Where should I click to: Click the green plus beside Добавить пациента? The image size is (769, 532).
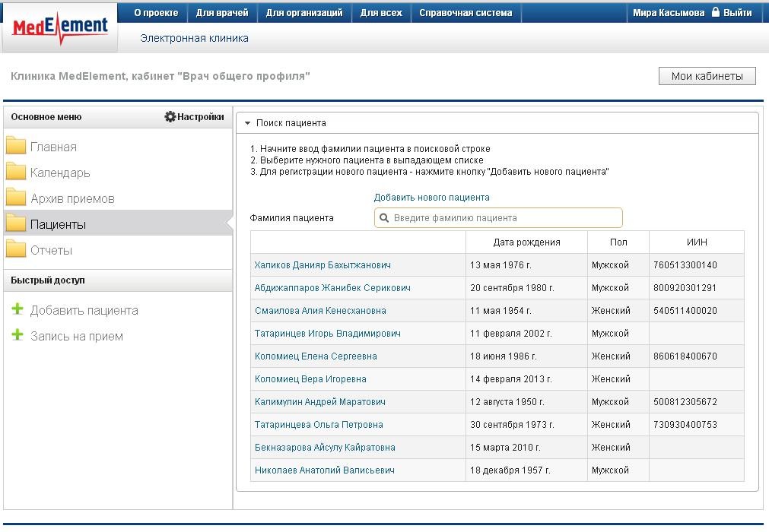18,310
